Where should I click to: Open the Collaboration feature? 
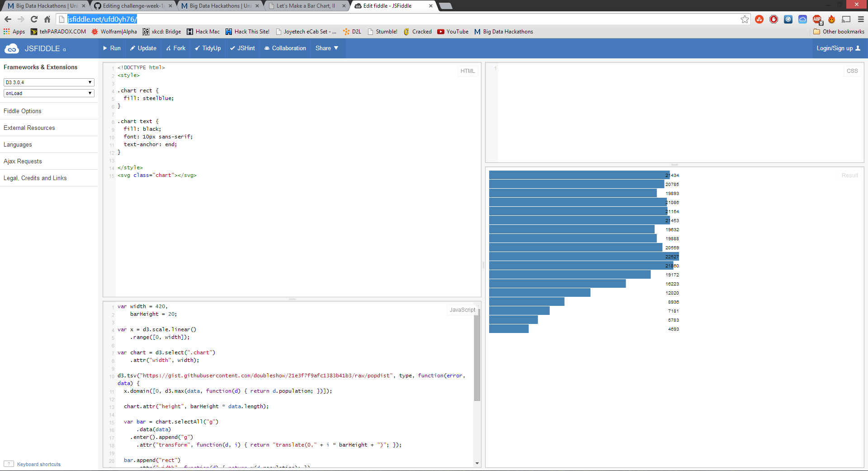(x=285, y=48)
